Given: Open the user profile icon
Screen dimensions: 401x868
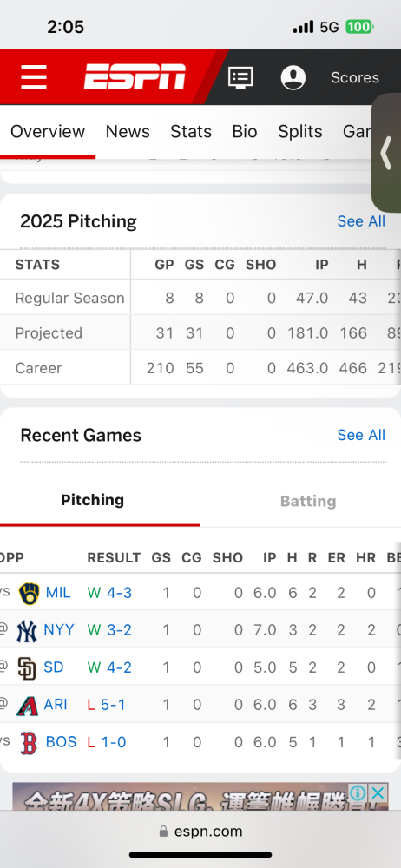Looking at the screenshot, I should click(x=293, y=77).
